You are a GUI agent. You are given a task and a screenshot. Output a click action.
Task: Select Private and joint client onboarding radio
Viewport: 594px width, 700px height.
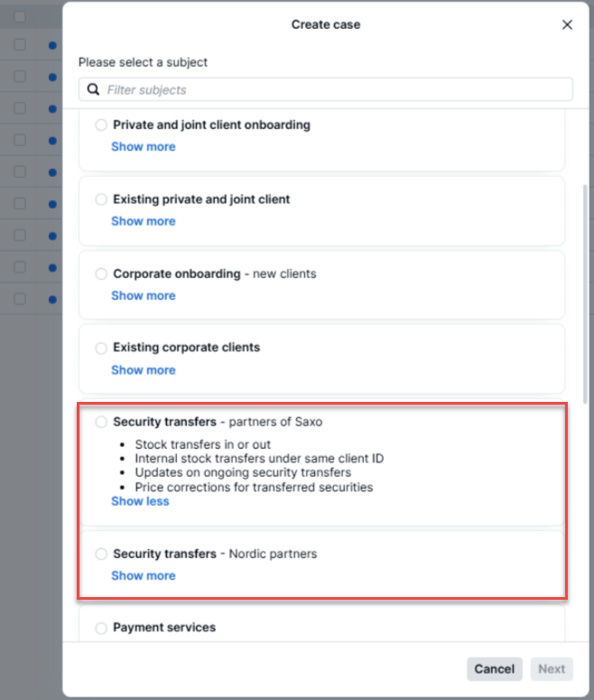pyautogui.click(x=101, y=126)
